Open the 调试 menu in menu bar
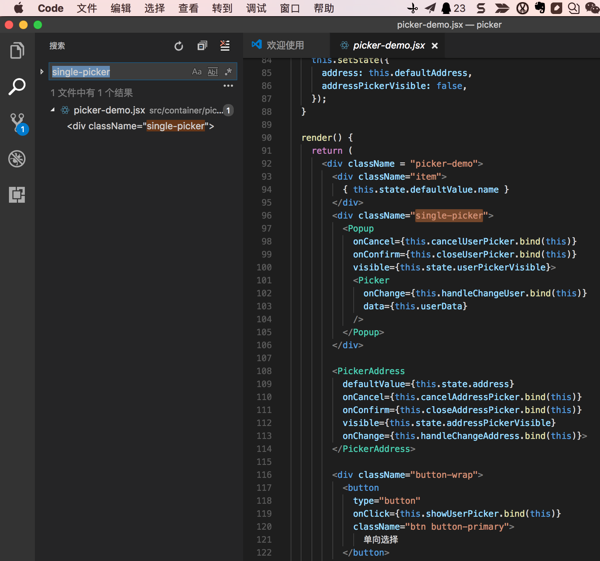The height and width of the screenshot is (561, 600). pyautogui.click(x=256, y=8)
